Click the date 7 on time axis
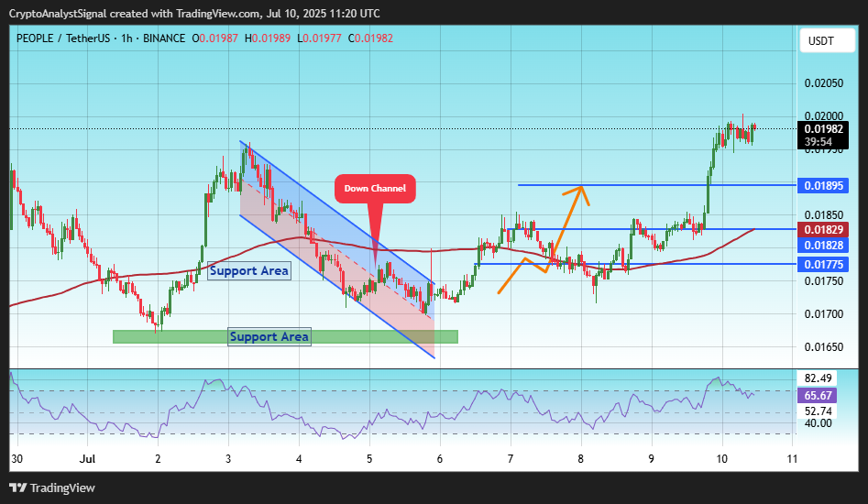 (x=511, y=458)
